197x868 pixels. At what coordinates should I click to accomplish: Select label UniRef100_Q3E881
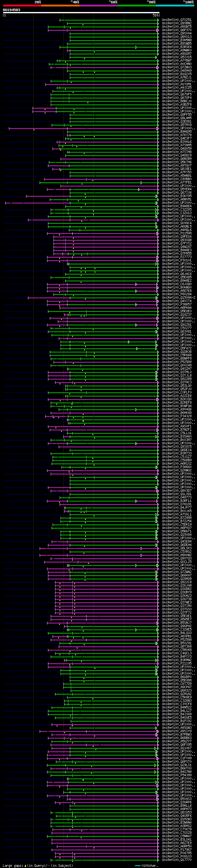pyautogui.click(x=177, y=121)
